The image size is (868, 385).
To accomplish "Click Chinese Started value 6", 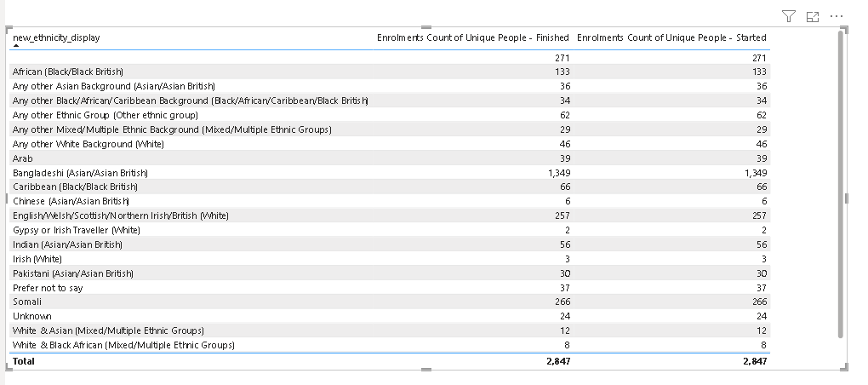I will pyautogui.click(x=764, y=201).
